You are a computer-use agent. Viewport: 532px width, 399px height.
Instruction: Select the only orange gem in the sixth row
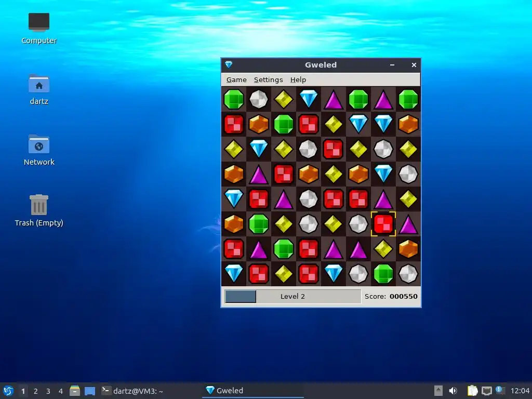(x=234, y=224)
